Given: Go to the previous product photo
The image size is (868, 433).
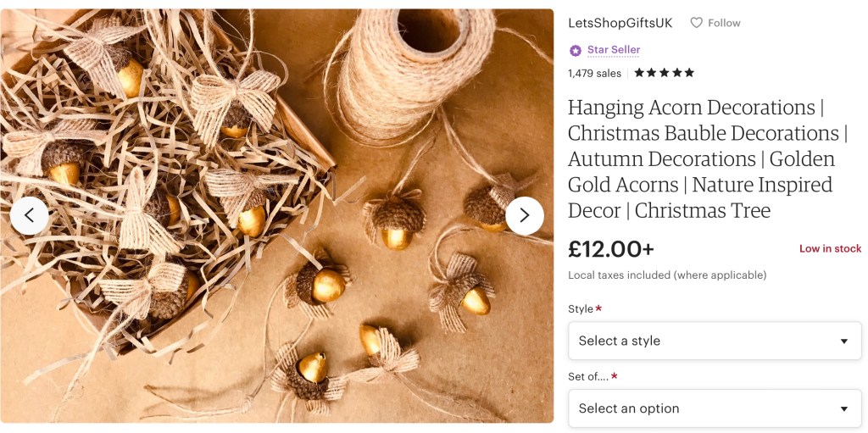Looking at the screenshot, I should click(x=30, y=215).
